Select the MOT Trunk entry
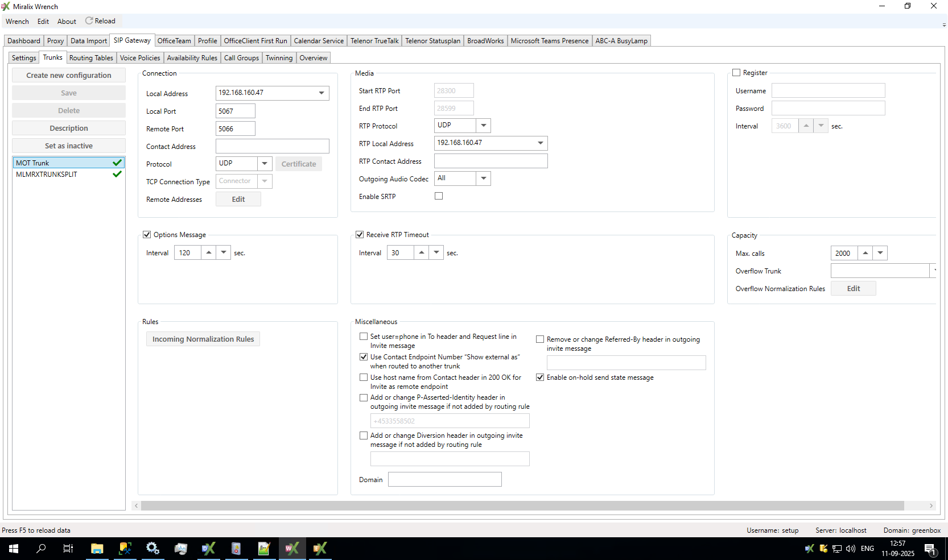 click(x=69, y=163)
